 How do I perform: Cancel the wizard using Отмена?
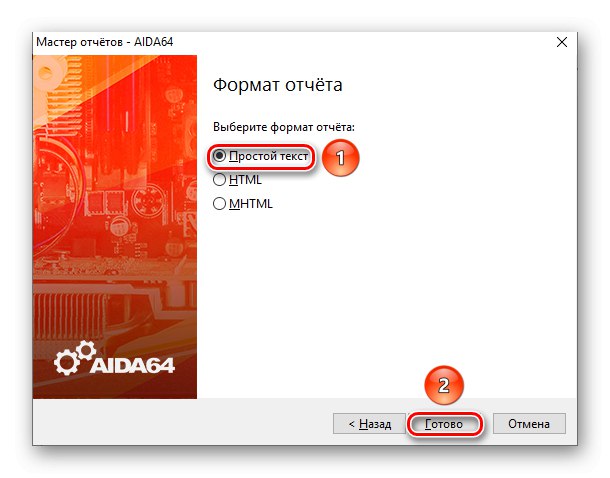coord(529,424)
